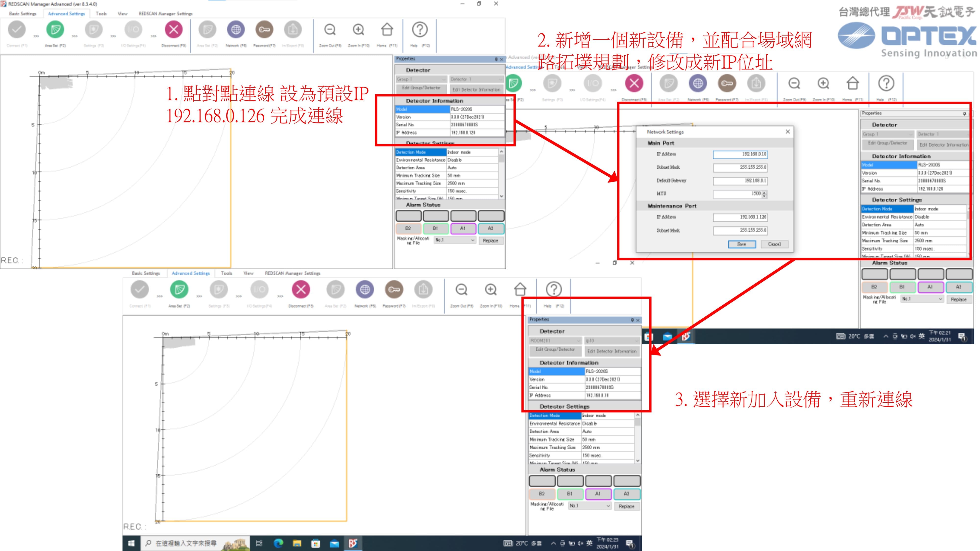
Task: Click the Home (F11) house icon
Action: point(387,30)
